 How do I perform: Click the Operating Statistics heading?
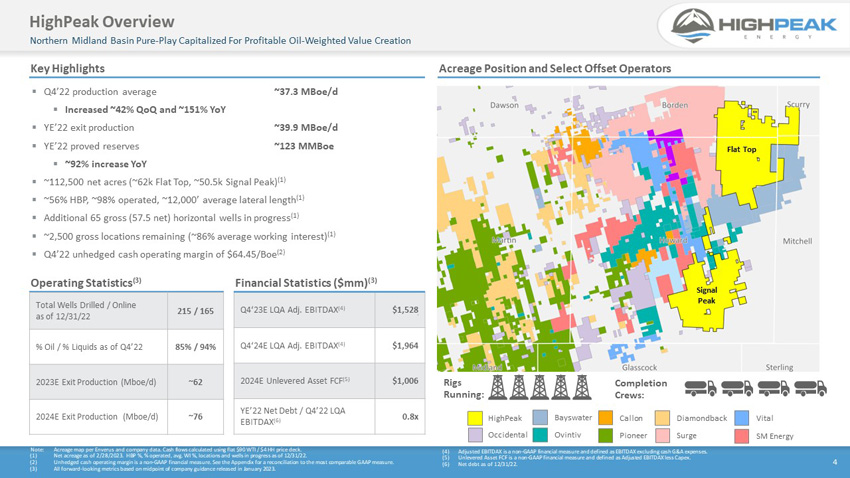click(x=86, y=282)
